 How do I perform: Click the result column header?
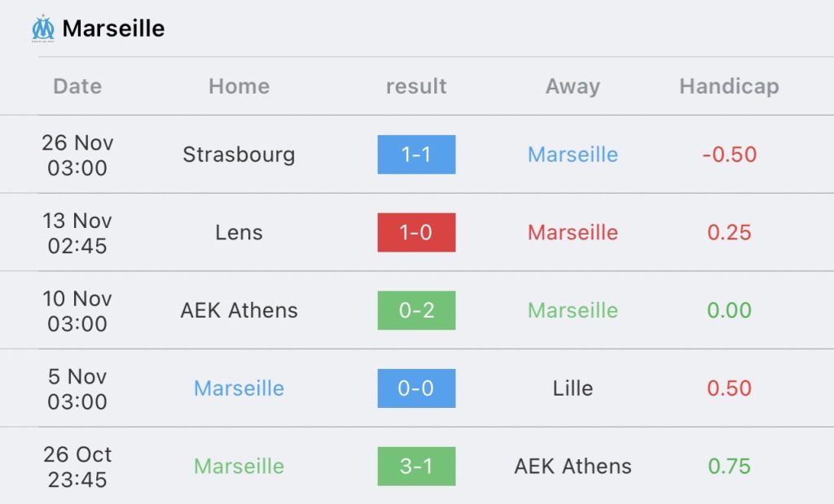416,86
